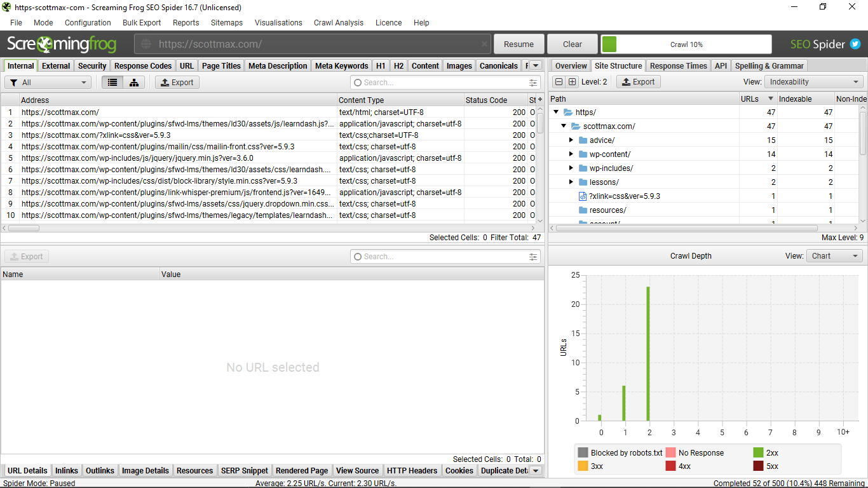This screenshot has width=868, height=488.
Task: Open the Crawl Analysis menu
Action: [x=339, y=23]
